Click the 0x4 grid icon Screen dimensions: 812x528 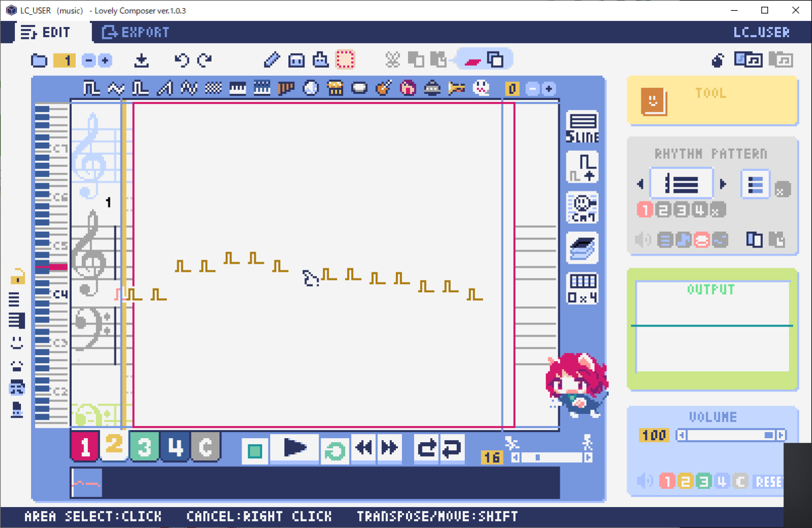pos(582,289)
